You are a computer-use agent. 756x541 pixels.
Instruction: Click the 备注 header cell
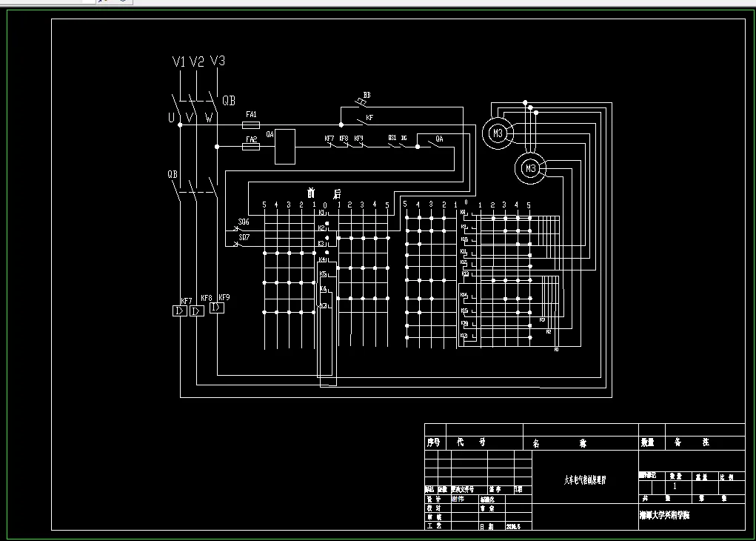pos(705,442)
